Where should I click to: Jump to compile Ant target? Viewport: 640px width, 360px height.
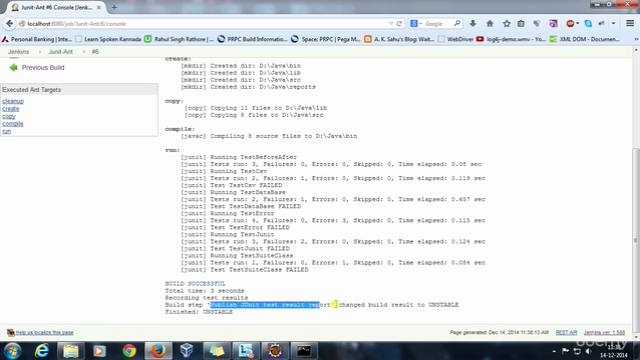13,124
